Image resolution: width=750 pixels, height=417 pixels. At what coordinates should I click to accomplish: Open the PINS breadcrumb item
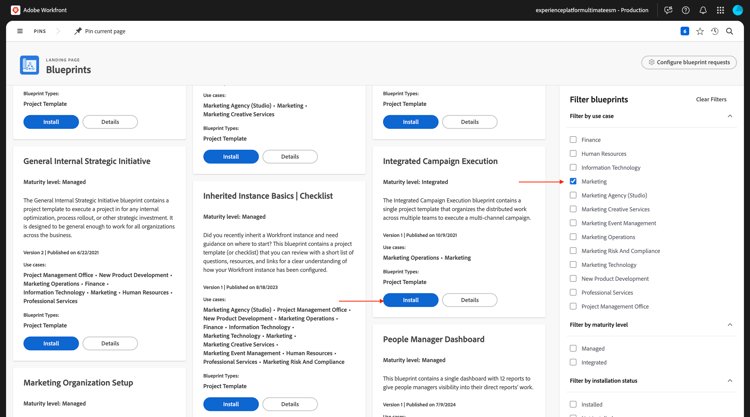tap(40, 31)
